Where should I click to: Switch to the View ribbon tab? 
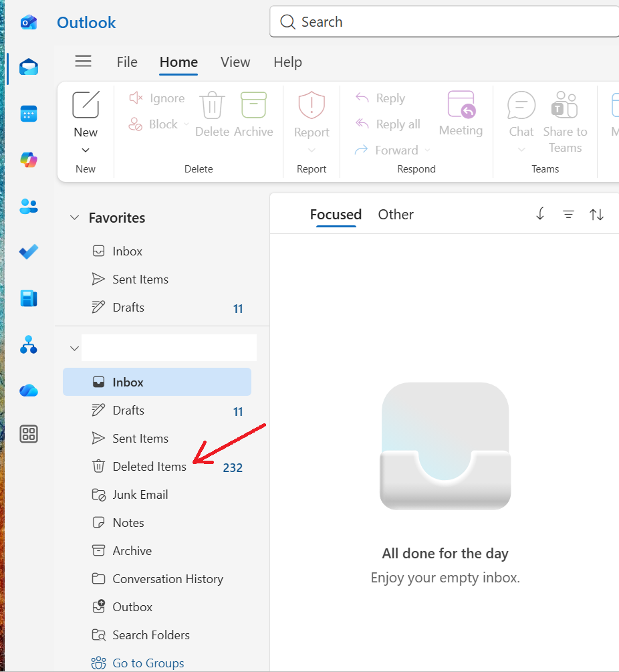tap(235, 62)
